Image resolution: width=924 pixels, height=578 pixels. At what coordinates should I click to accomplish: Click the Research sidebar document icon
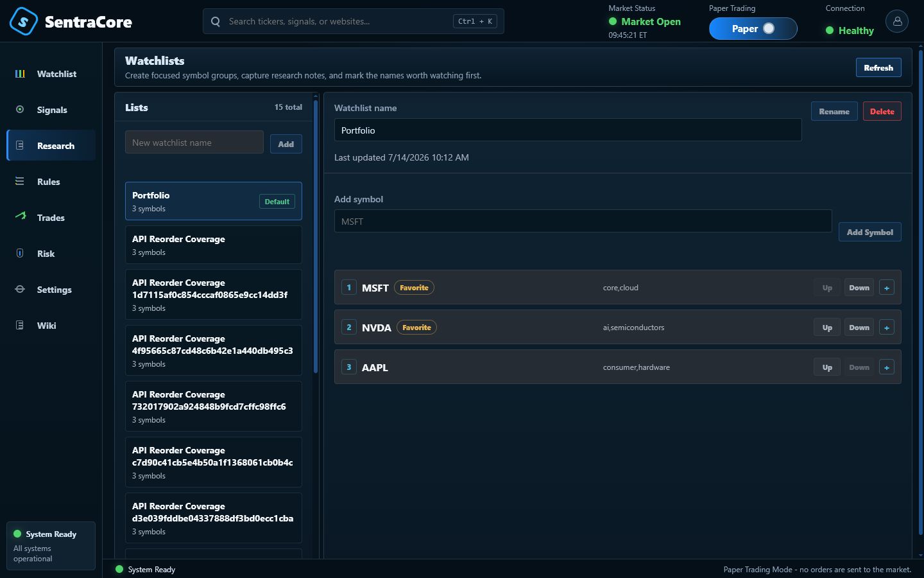(x=20, y=146)
